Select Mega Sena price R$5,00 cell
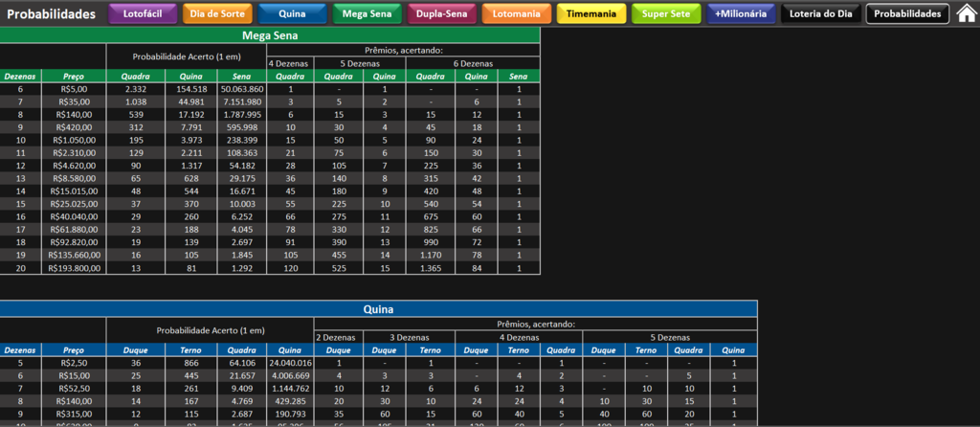This screenshot has width=980, height=427. click(x=75, y=89)
